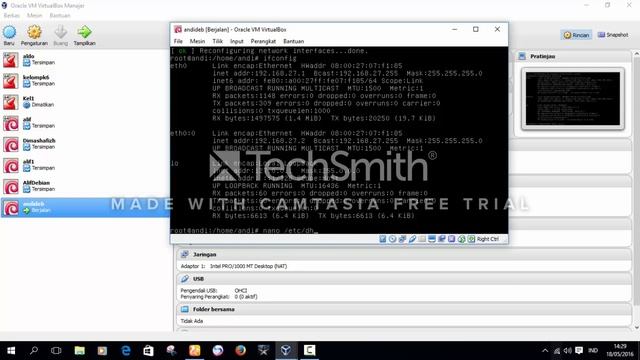Show hidden tray icons chevron
The height and width of the screenshot is (360, 640).
click(x=545, y=351)
